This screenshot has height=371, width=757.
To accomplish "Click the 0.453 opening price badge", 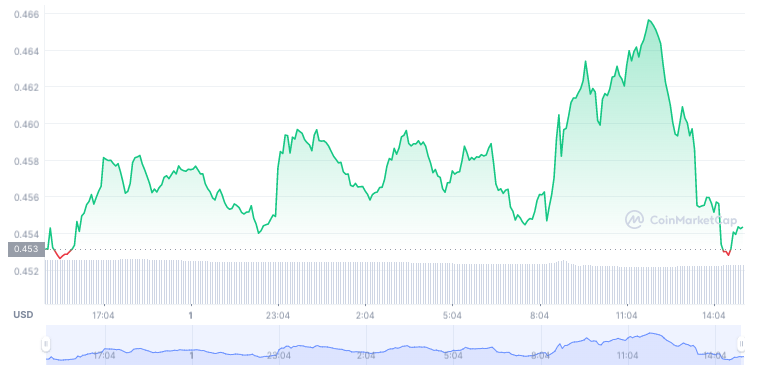I will tap(26, 249).
